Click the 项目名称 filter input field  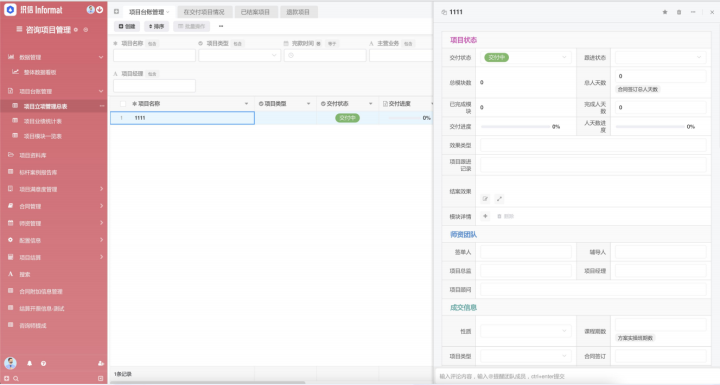click(x=154, y=55)
